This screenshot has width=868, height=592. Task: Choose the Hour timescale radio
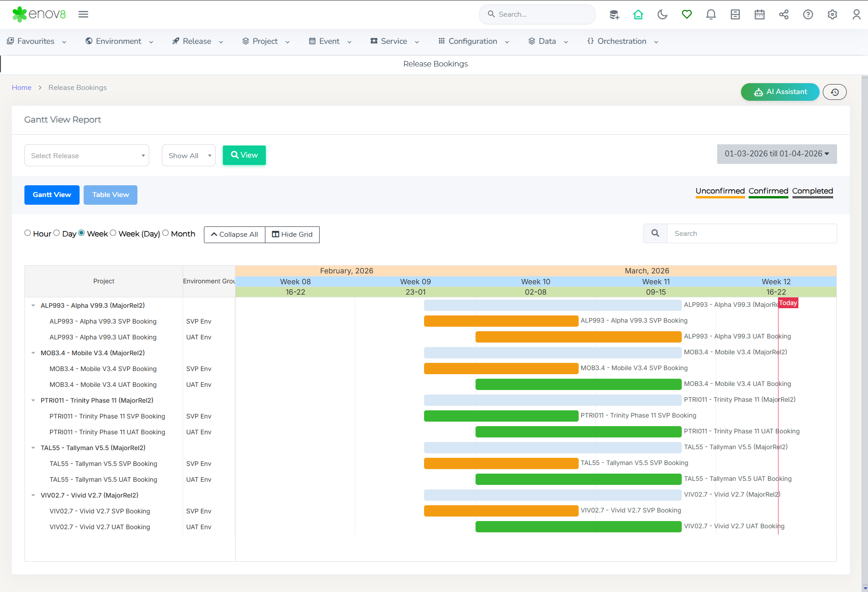pyautogui.click(x=28, y=233)
